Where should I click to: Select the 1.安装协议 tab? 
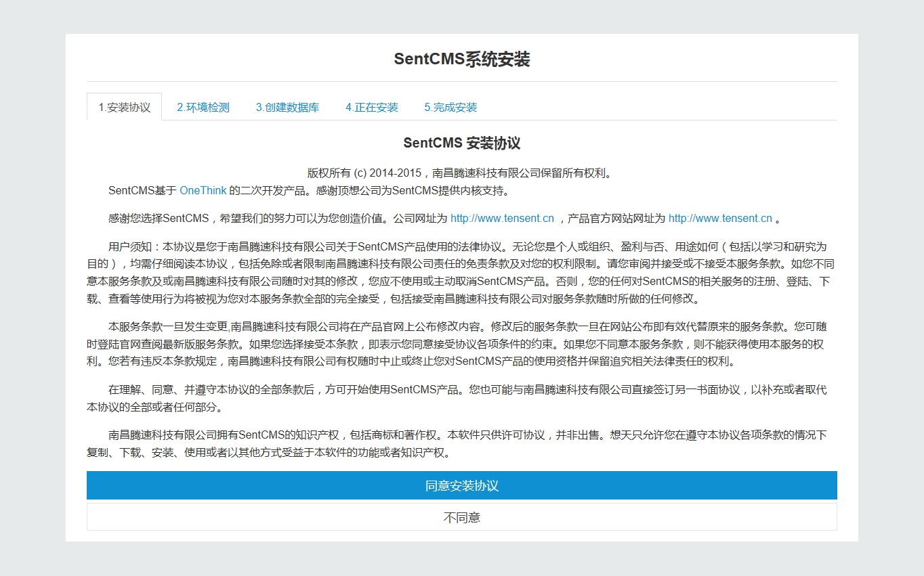[x=125, y=107]
